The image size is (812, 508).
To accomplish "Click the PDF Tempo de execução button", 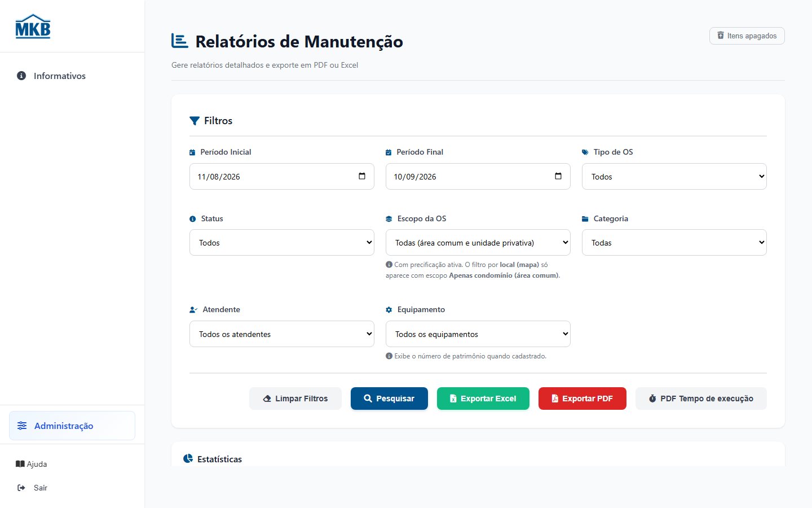I will click(701, 398).
